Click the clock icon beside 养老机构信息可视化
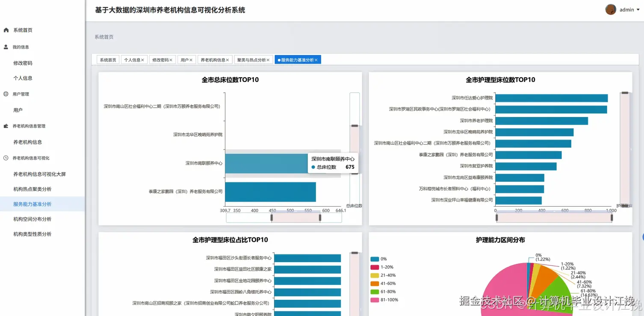Viewport: 644px width, 316px height. [x=6, y=158]
